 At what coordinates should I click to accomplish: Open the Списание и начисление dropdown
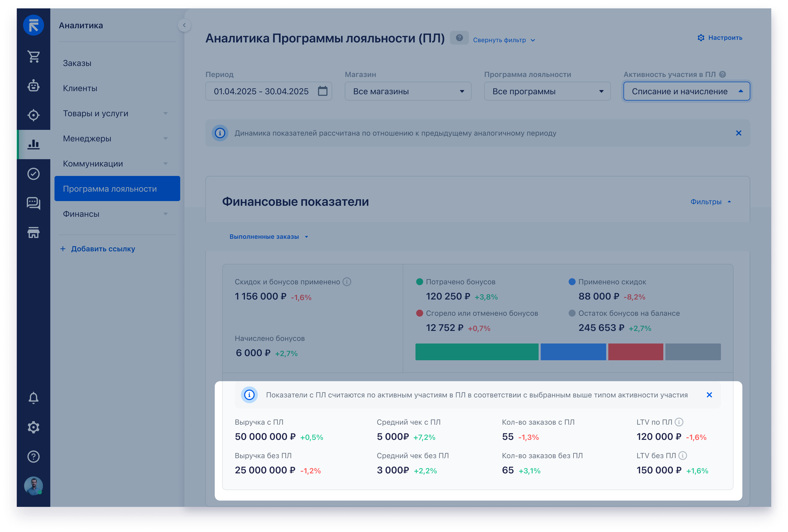click(687, 91)
